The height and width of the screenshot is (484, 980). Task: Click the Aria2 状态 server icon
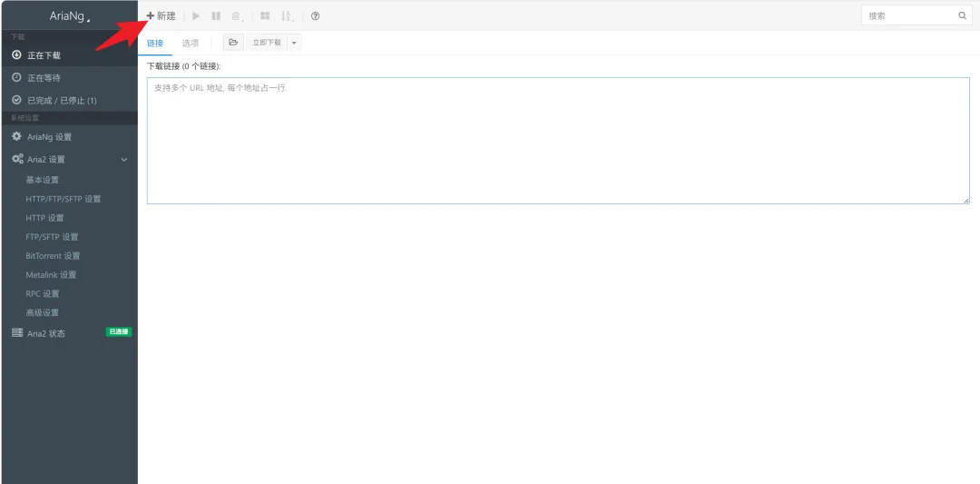coord(17,333)
